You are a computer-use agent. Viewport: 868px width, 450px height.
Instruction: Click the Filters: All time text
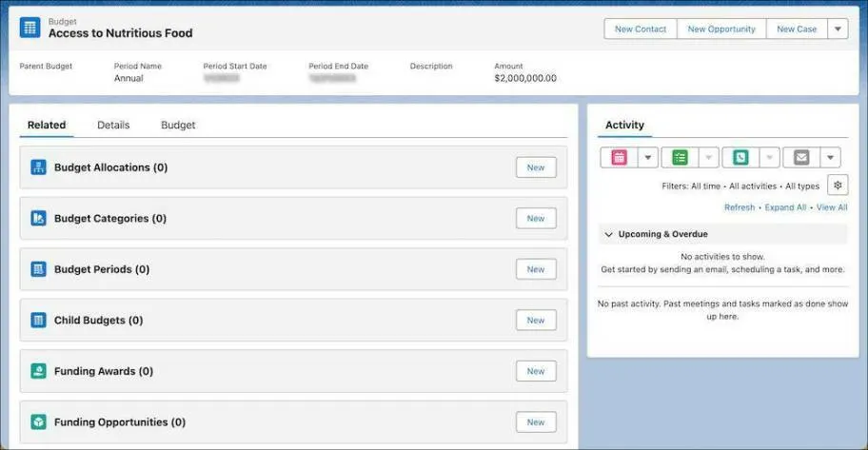coord(691,186)
